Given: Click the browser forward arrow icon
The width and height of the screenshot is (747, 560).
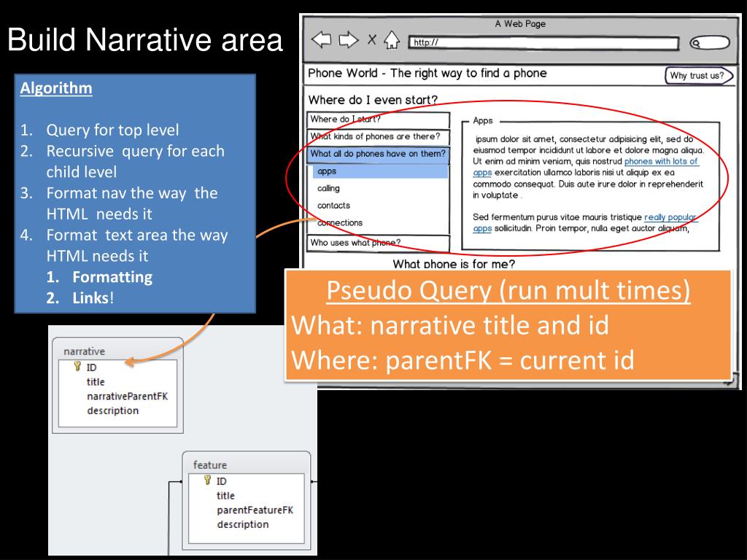Looking at the screenshot, I should coord(349,39).
